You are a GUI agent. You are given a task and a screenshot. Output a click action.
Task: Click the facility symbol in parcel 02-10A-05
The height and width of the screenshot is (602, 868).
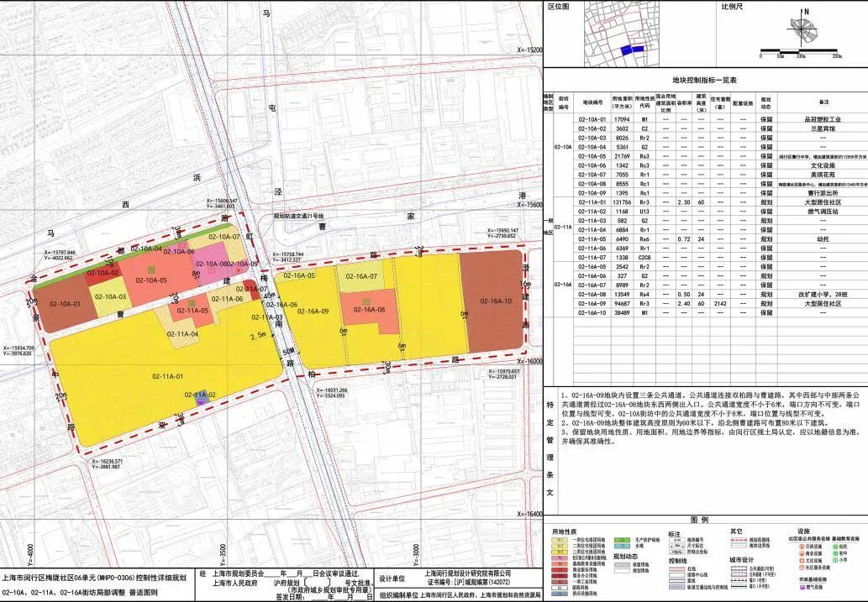tap(151, 269)
